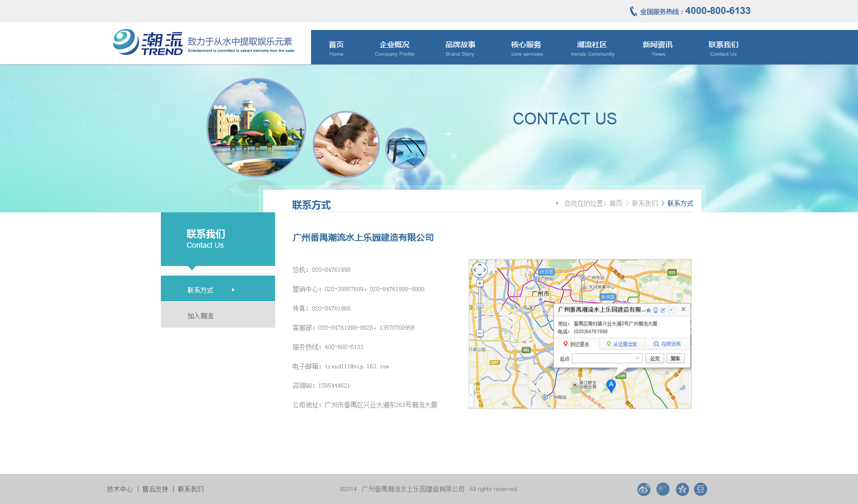Close the map info popup

coord(683,309)
